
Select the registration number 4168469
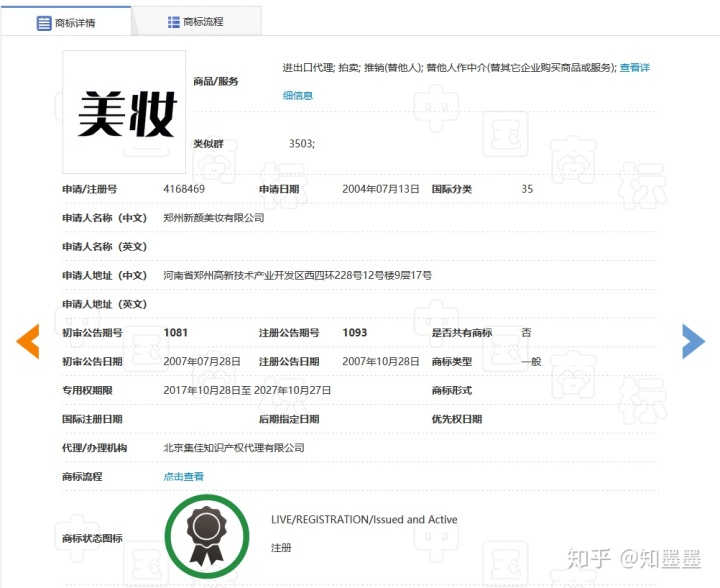click(x=184, y=189)
